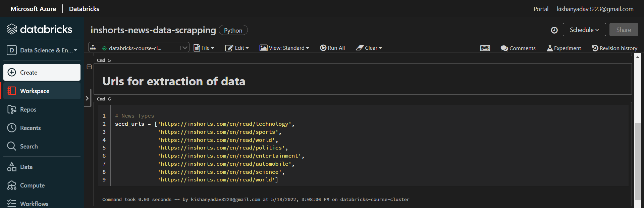Click the Run All button
The width and height of the screenshot is (644, 208).
(x=332, y=48)
